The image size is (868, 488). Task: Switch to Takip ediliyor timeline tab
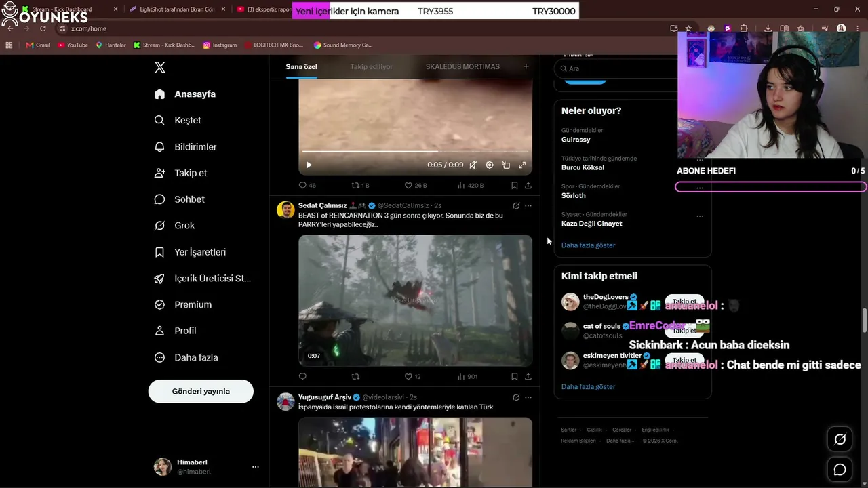pos(372,66)
